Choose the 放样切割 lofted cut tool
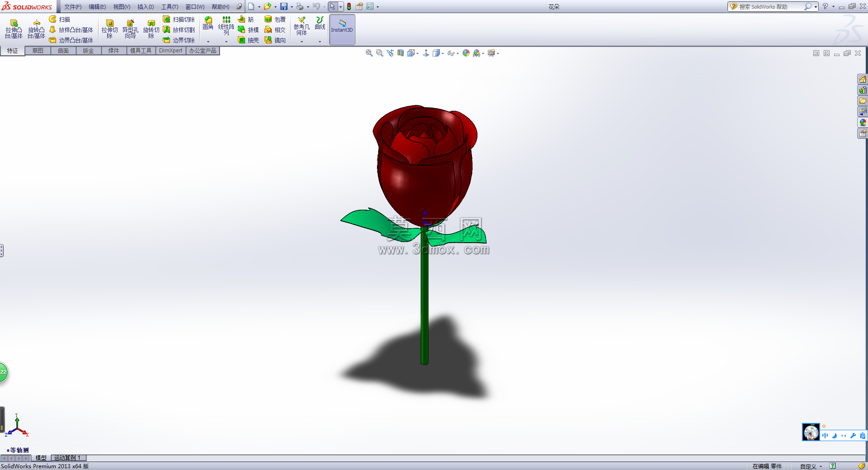868x470 pixels. tap(179, 30)
